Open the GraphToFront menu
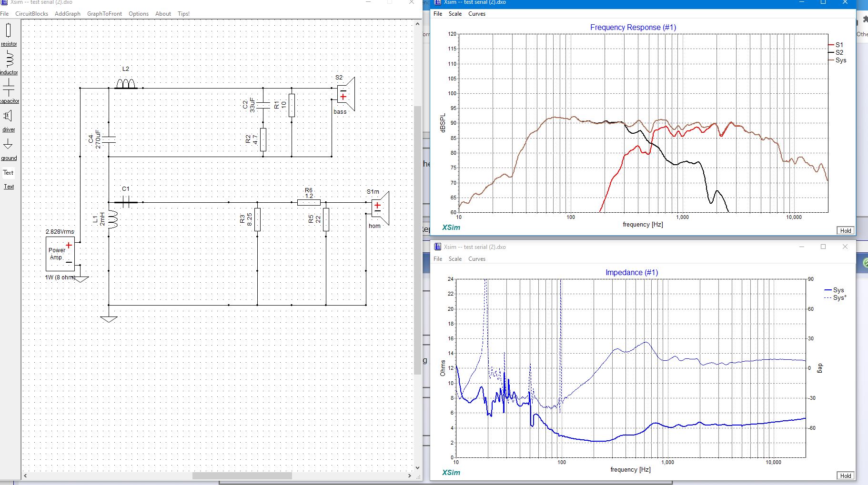The width and height of the screenshot is (868, 485). click(104, 14)
